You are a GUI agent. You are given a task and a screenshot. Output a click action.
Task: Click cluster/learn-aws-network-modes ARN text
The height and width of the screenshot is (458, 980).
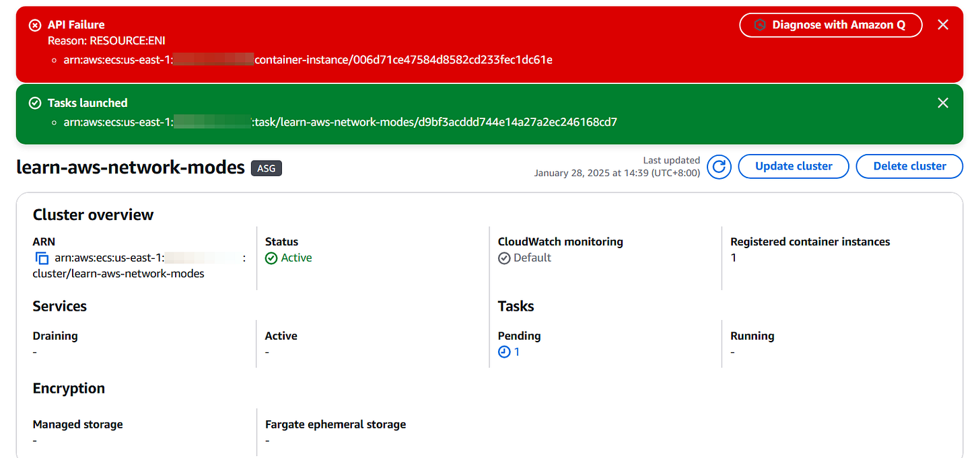coord(118,274)
